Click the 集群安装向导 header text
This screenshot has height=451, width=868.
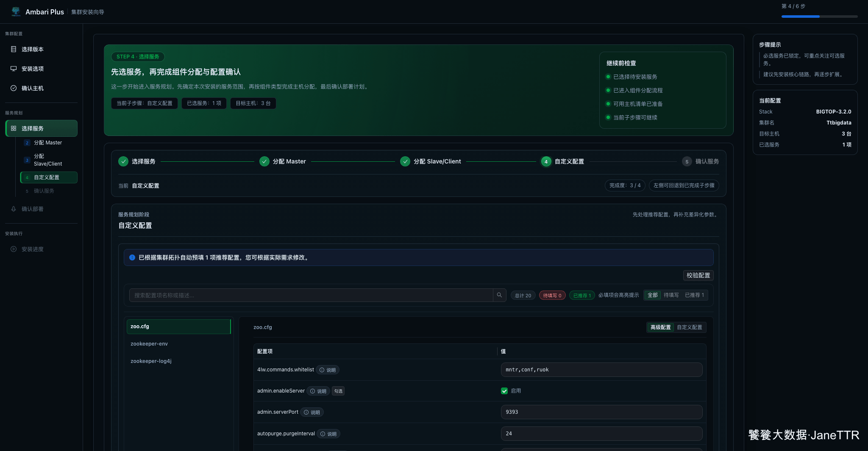pos(88,12)
